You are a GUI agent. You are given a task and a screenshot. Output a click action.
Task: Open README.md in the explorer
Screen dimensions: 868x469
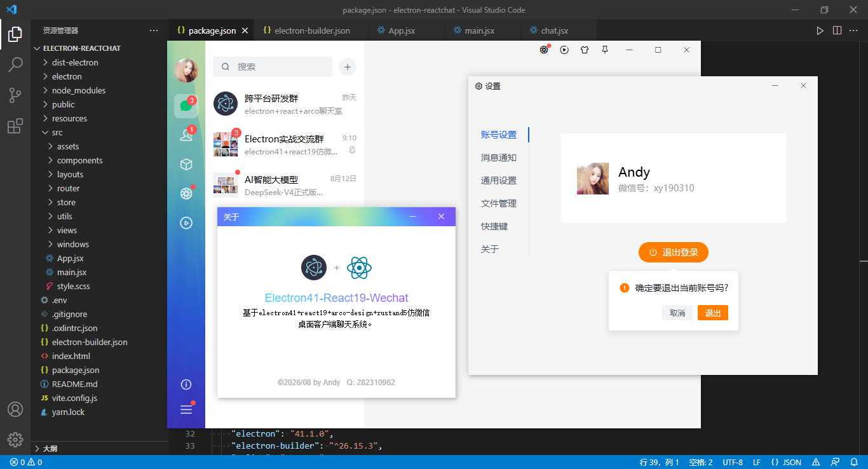(x=99, y=384)
